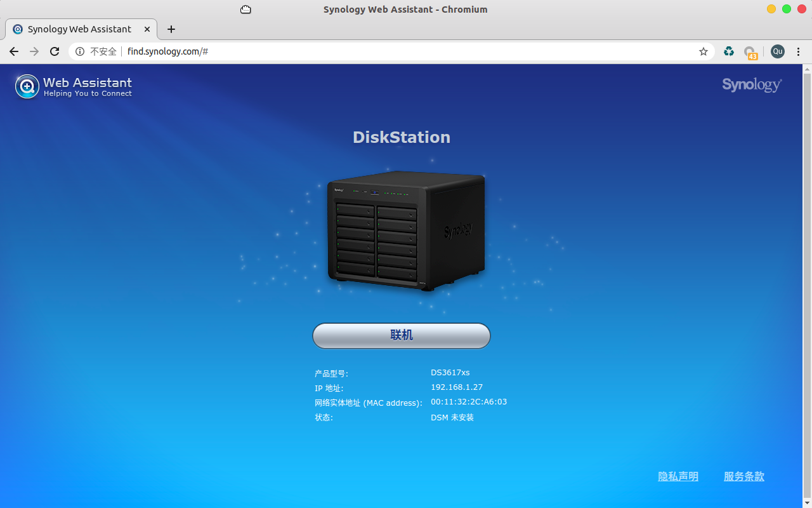Click the grayed-out forward navigation arrow
This screenshot has height=508, width=812.
pos(34,51)
